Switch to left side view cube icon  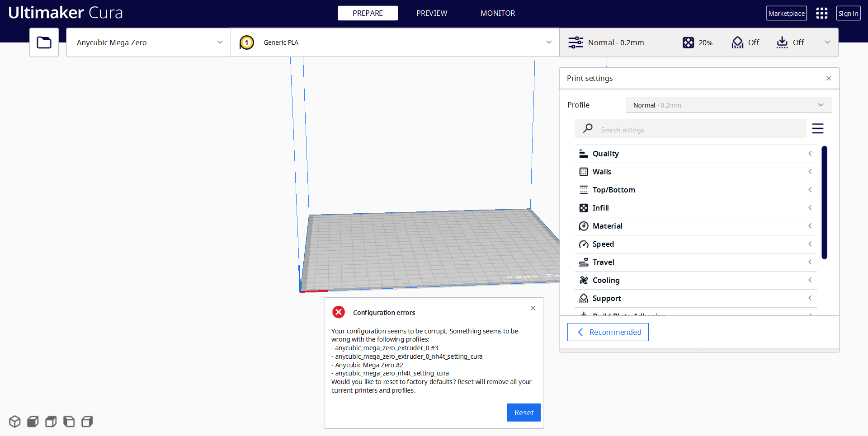coord(69,422)
